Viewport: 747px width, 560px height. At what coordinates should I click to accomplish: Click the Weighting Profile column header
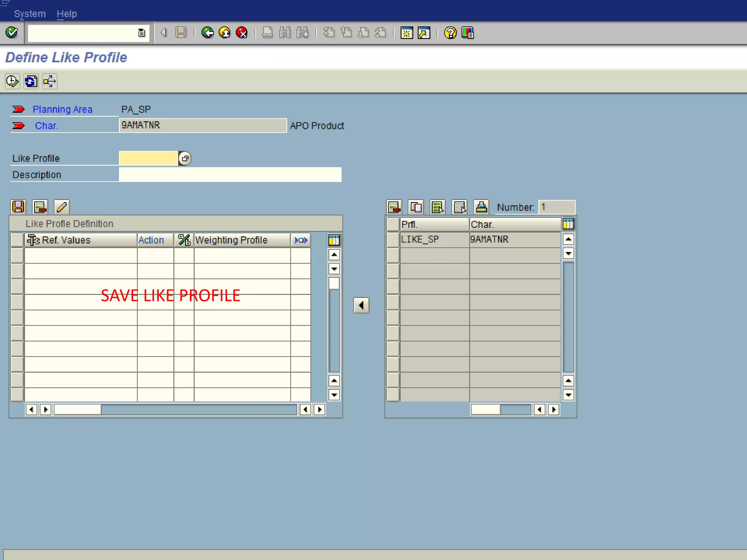242,240
